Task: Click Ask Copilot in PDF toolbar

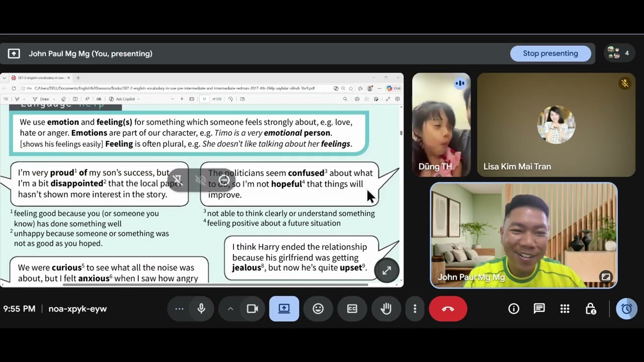Action: (x=122, y=99)
